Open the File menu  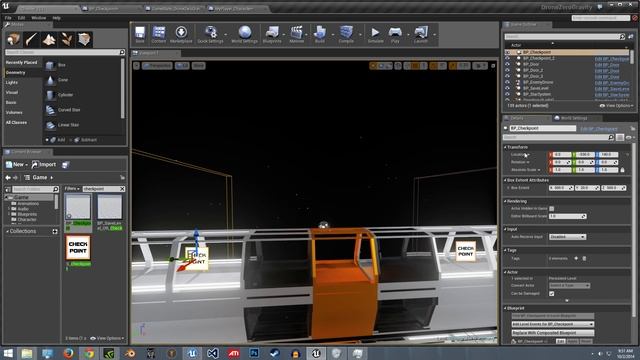tap(8, 18)
